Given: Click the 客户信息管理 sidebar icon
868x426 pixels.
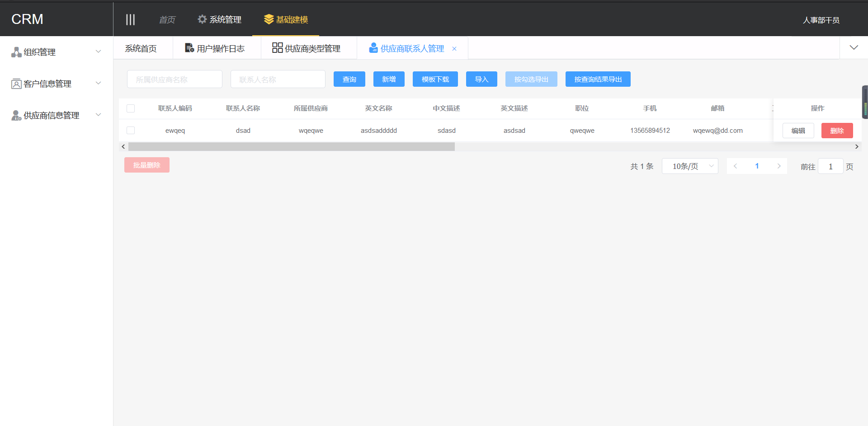Looking at the screenshot, I should pos(16,84).
